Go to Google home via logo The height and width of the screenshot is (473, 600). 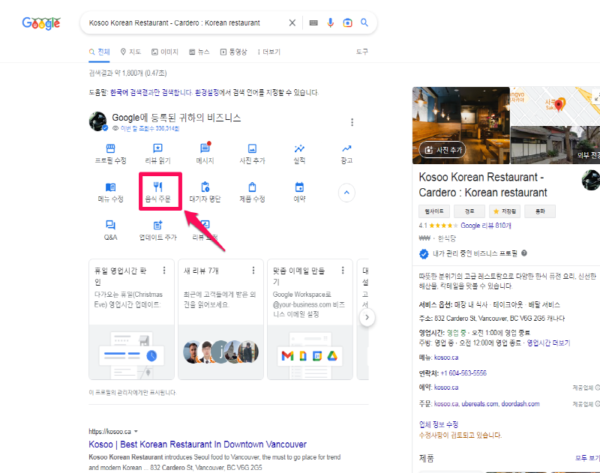coord(41,23)
